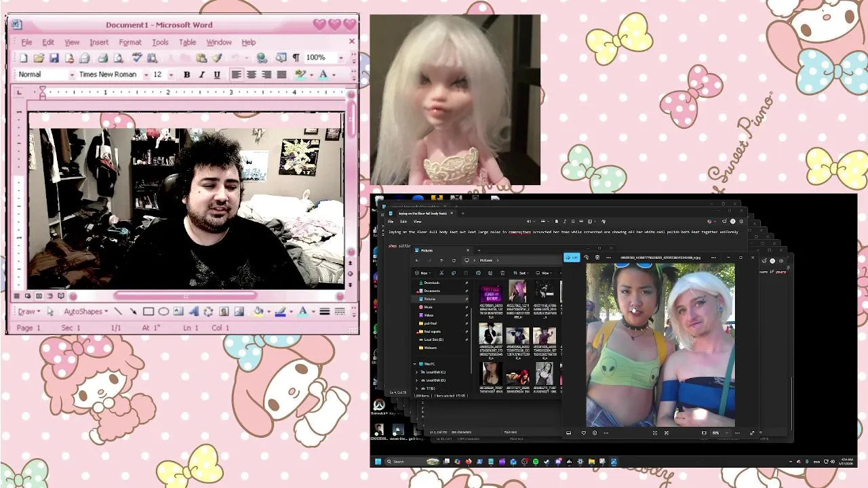Open the Downloads folder in Explorer sidebar
868x488 pixels.
coord(431,283)
